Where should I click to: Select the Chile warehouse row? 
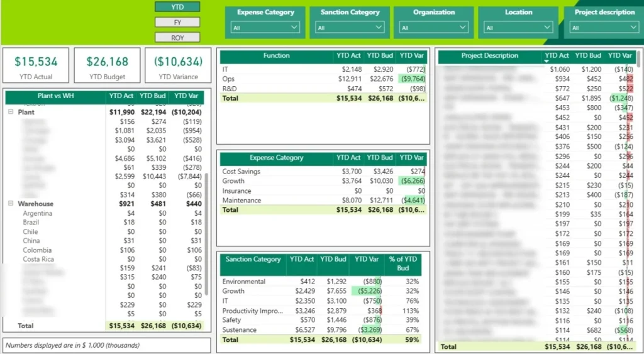[x=105, y=231]
